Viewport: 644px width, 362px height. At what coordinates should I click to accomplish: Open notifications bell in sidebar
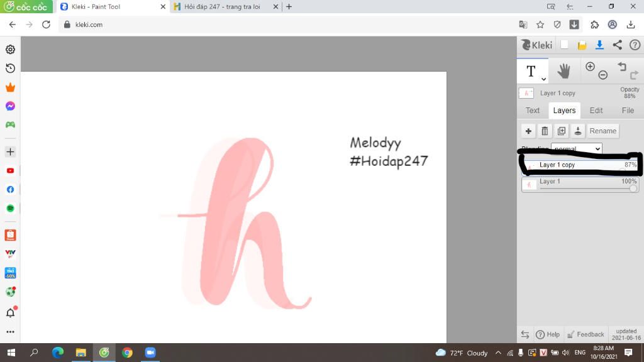(10, 313)
